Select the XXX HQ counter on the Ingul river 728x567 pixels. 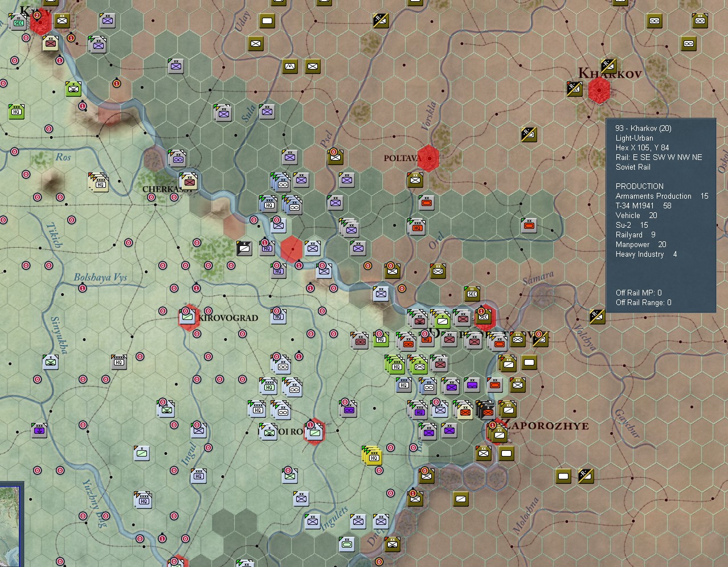pyautogui.click(x=198, y=476)
